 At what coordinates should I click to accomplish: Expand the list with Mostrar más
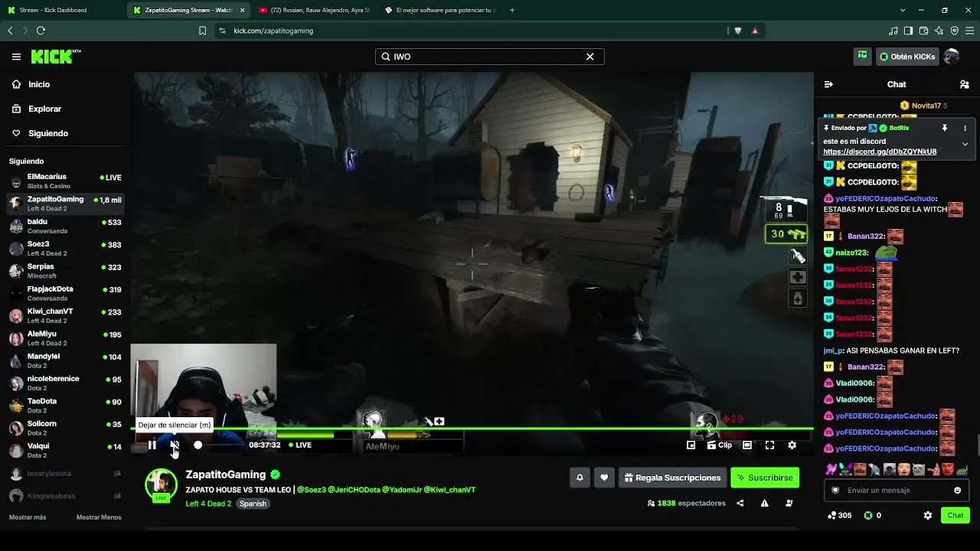(28, 517)
